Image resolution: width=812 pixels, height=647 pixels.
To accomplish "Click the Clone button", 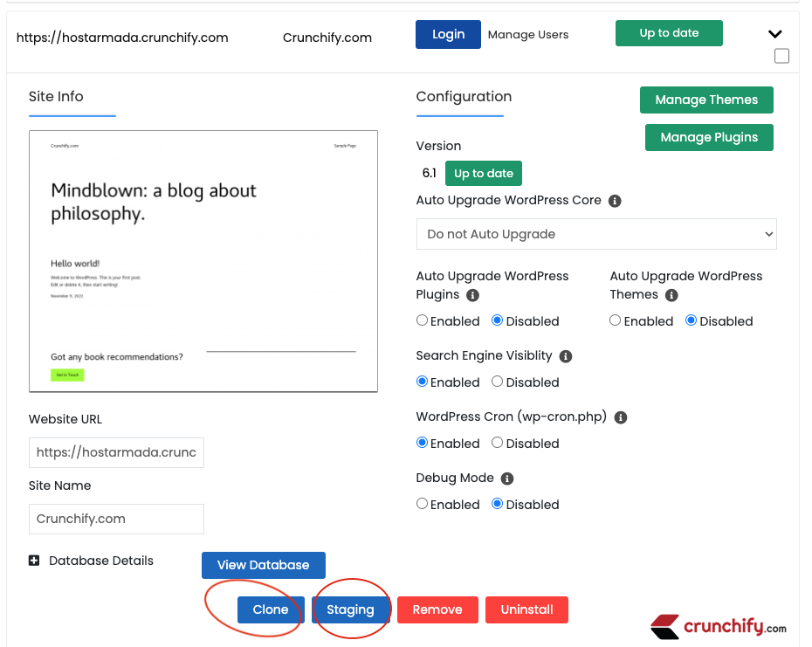I will pos(271,609).
